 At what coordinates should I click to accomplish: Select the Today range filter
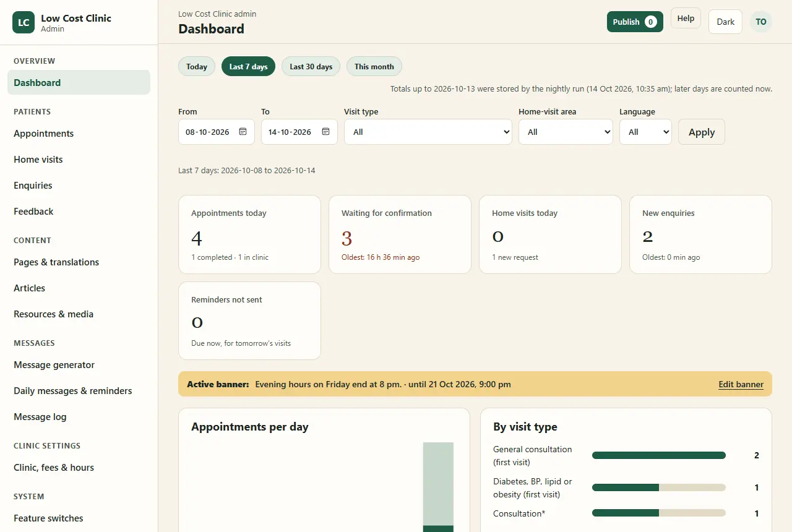pos(197,66)
